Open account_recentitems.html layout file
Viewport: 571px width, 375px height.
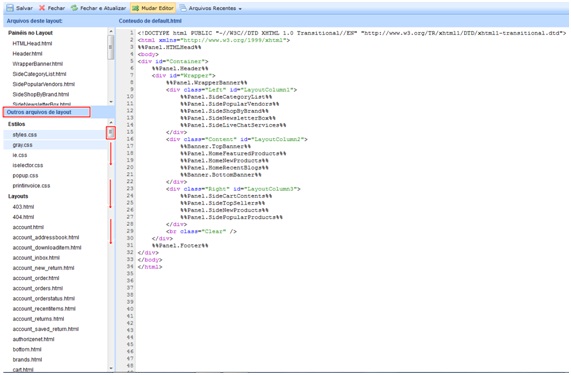44,309
